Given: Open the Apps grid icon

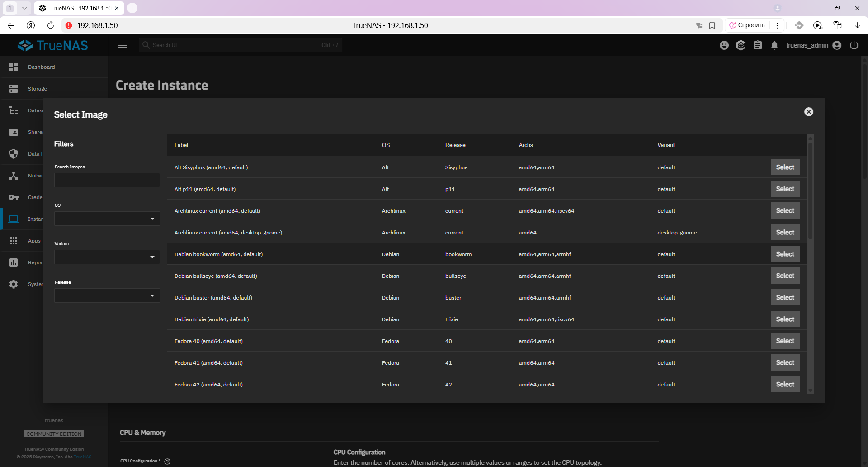Looking at the screenshot, I should point(14,241).
